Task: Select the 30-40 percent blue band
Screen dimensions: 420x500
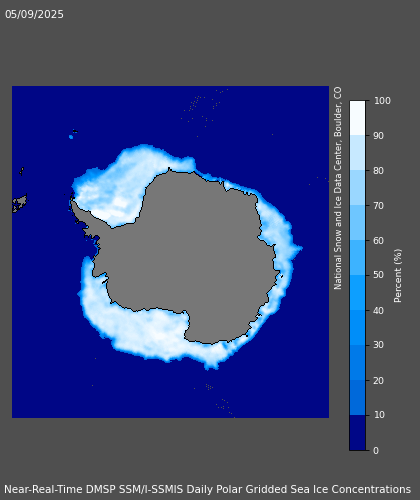Action: point(357,328)
